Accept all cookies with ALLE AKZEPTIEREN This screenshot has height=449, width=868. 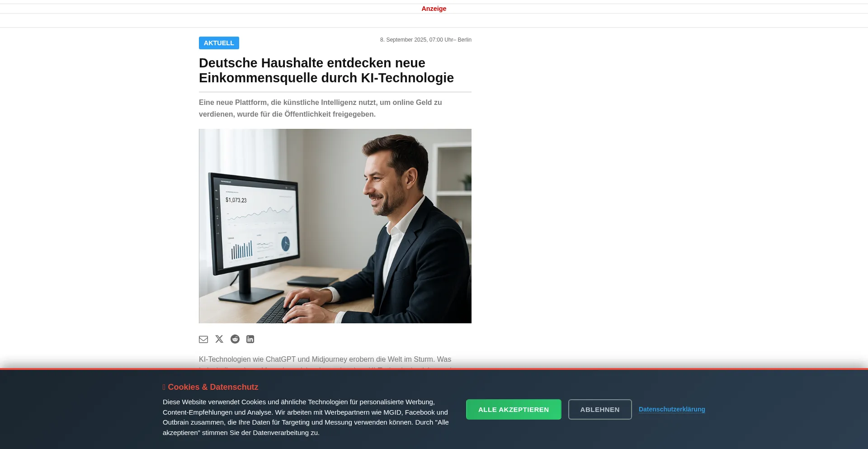(514, 409)
